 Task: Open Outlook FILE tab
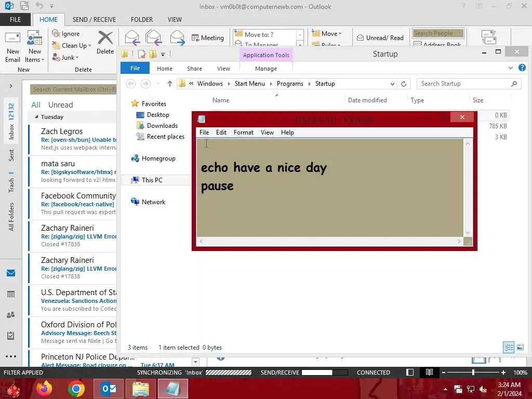[15, 19]
